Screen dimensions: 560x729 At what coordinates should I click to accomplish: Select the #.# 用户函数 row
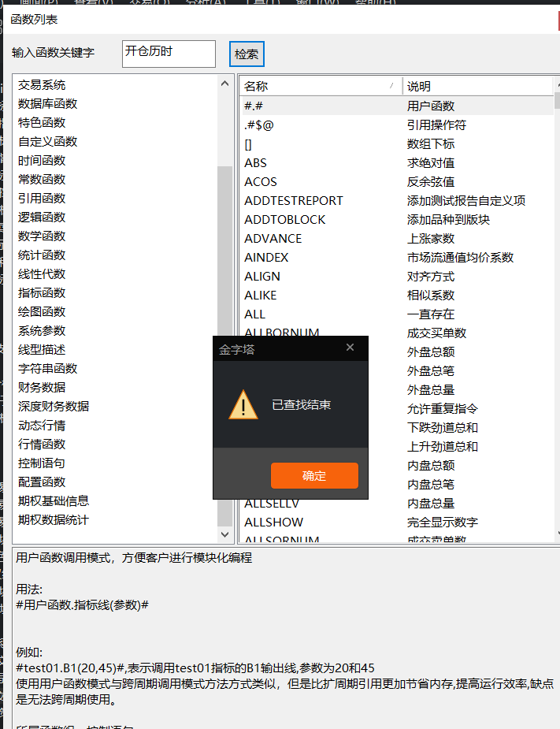click(397, 106)
